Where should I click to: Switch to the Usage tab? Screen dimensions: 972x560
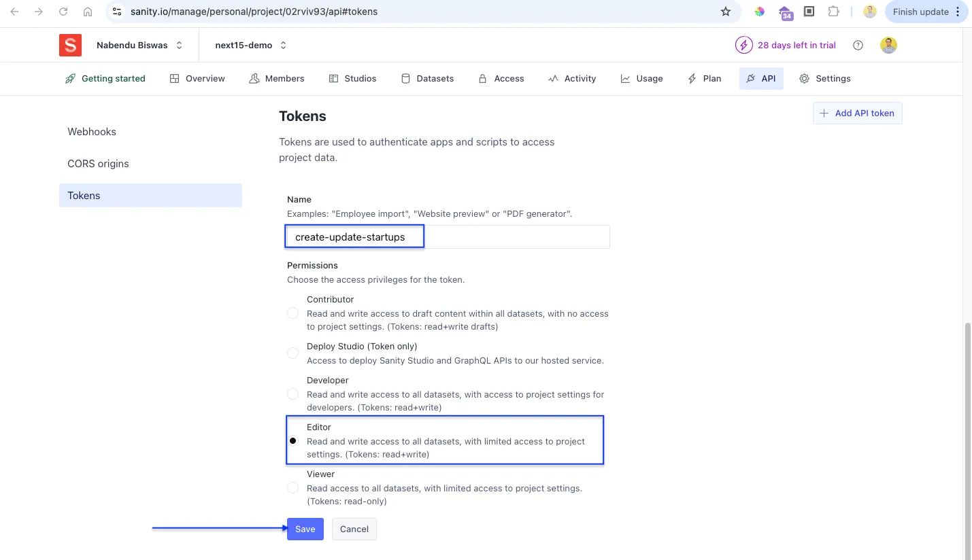(641, 78)
